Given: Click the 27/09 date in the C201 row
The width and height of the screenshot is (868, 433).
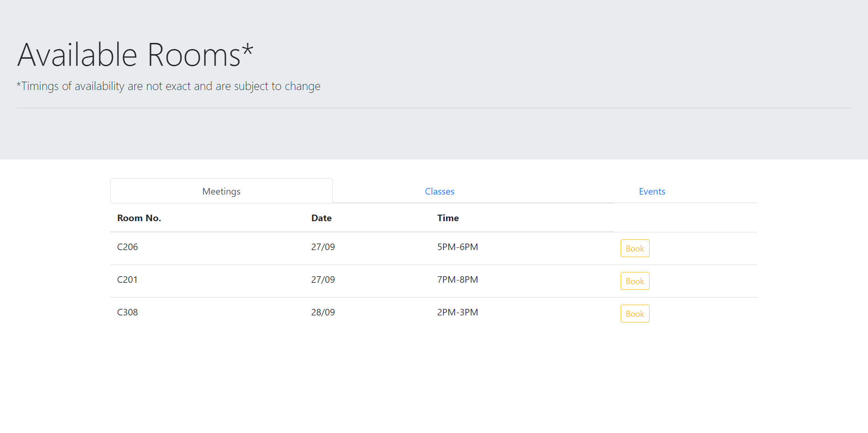Looking at the screenshot, I should pyautogui.click(x=323, y=279).
